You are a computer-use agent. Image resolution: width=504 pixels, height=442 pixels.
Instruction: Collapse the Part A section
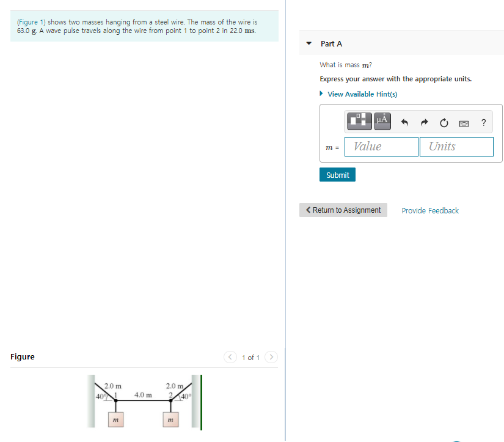point(309,43)
